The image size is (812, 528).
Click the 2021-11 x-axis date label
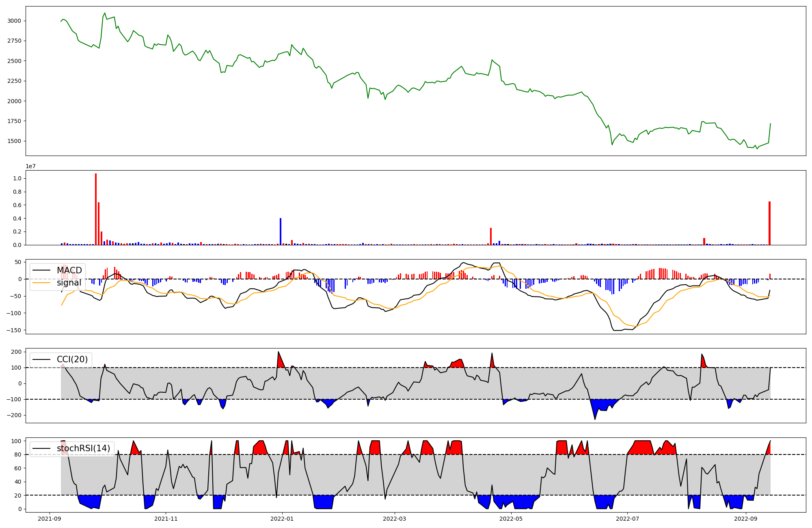coord(166,519)
